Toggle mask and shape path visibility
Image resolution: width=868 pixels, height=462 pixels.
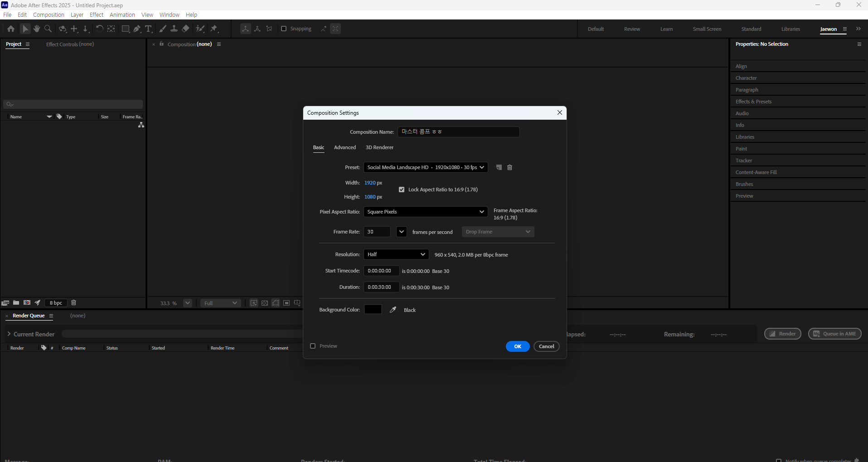(276, 303)
